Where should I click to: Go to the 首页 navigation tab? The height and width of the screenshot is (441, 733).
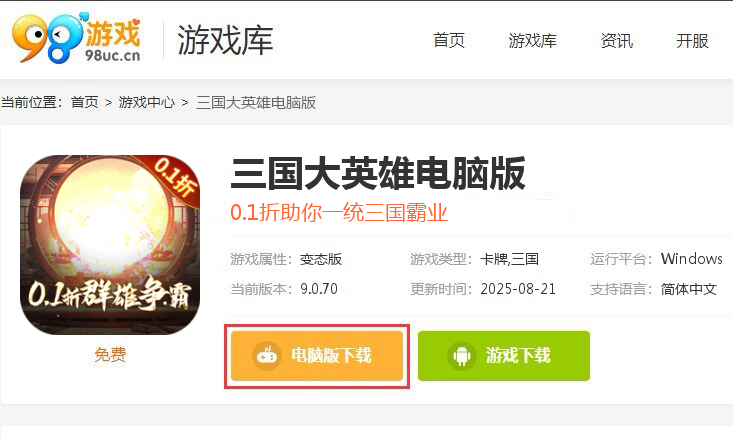coord(449,41)
